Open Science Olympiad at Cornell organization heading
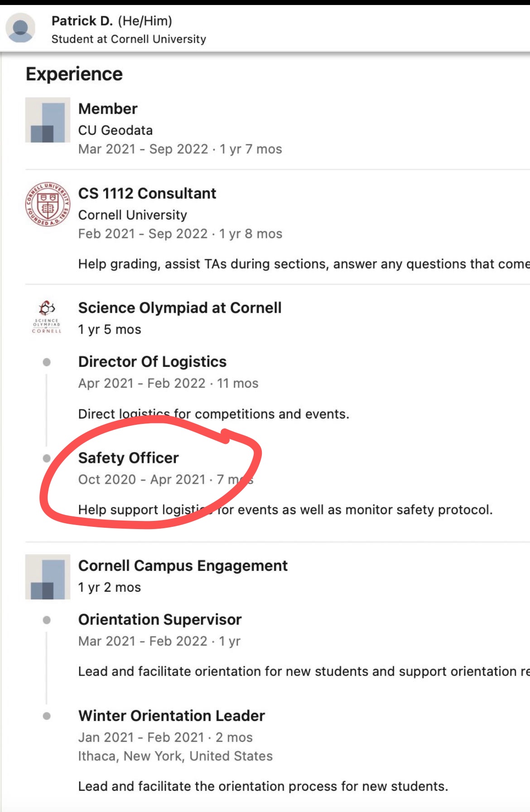This screenshot has height=812, width=530. [180, 308]
